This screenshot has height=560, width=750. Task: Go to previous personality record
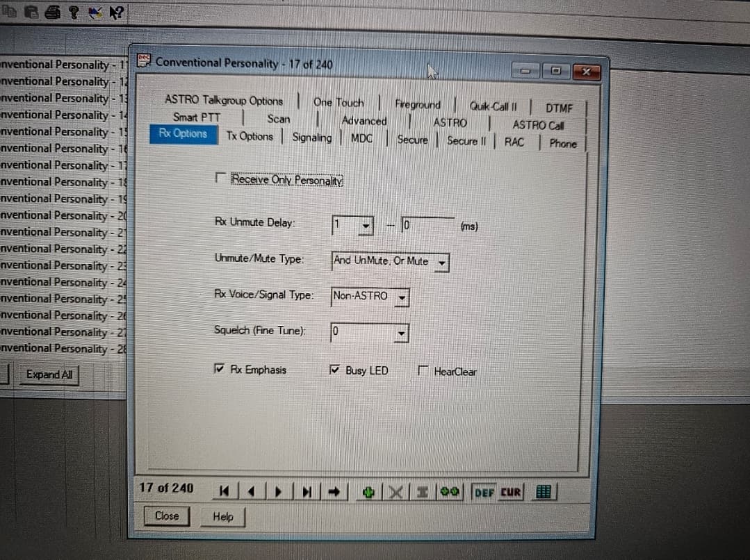[252, 491]
